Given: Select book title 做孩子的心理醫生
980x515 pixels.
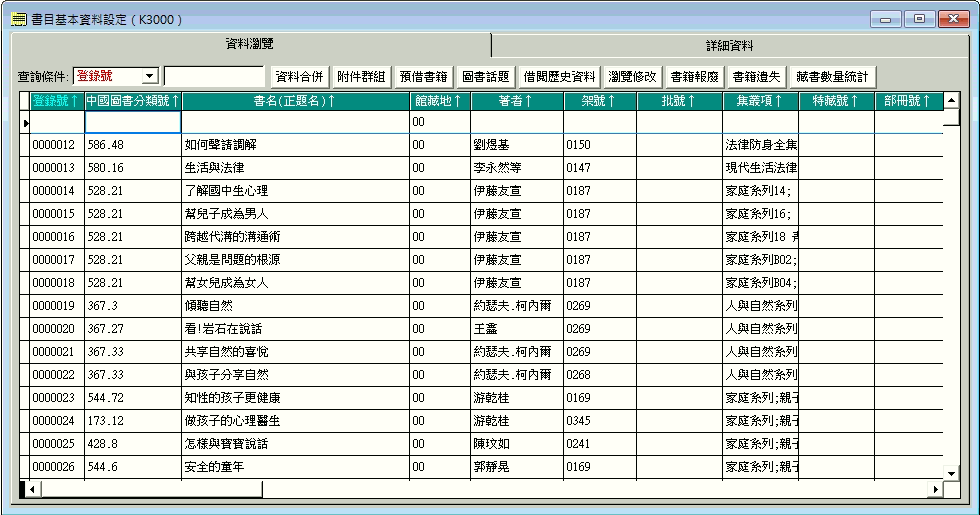Looking at the screenshot, I should [x=232, y=421].
